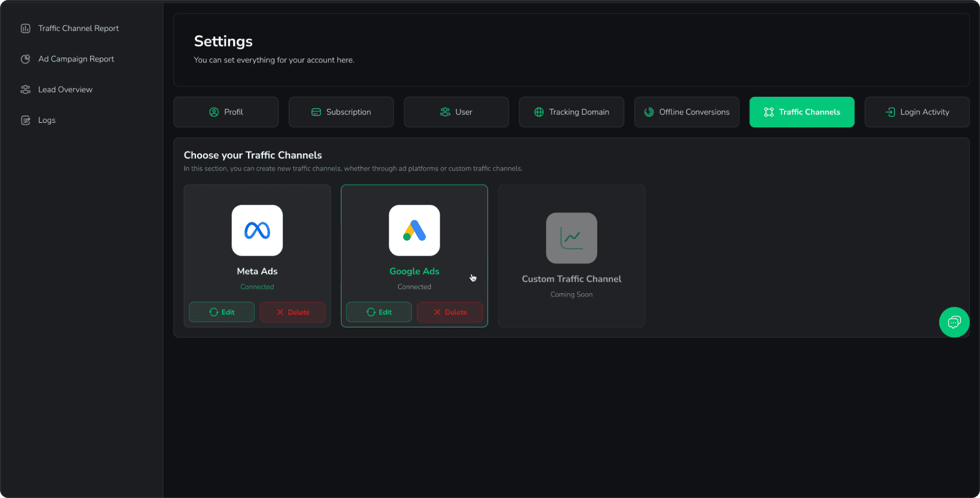Click the Google Ads logo tile

pyautogui.click(x=414, y=230)
